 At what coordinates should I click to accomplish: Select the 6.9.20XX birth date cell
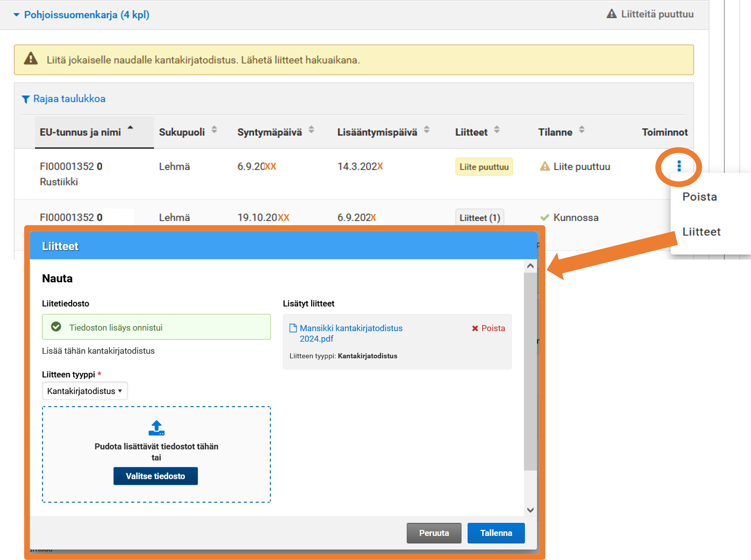pos(257,166)
